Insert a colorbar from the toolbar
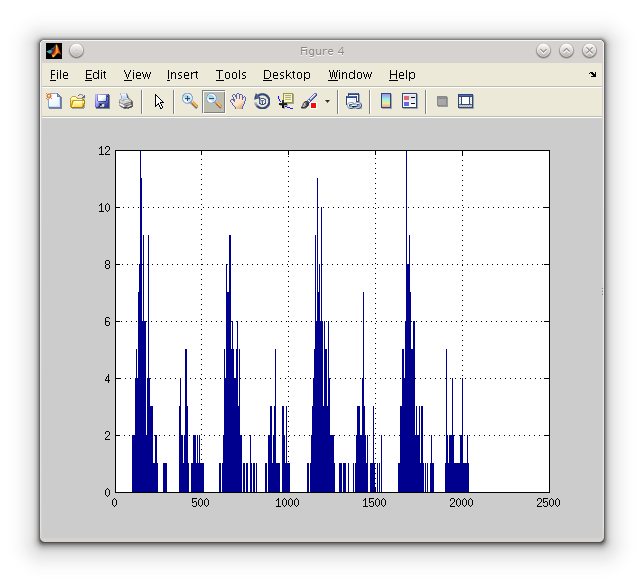Viewport: 644px width, 582px height. (x=386, y=101)
